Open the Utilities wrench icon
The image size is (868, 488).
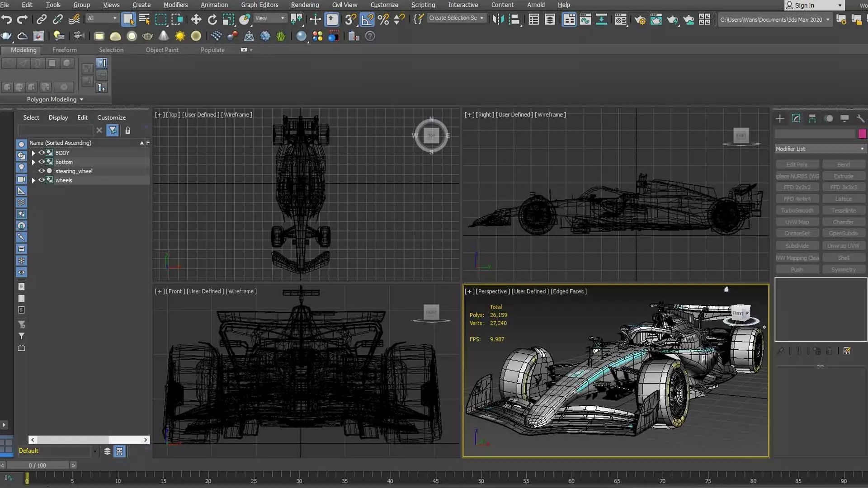860,118
